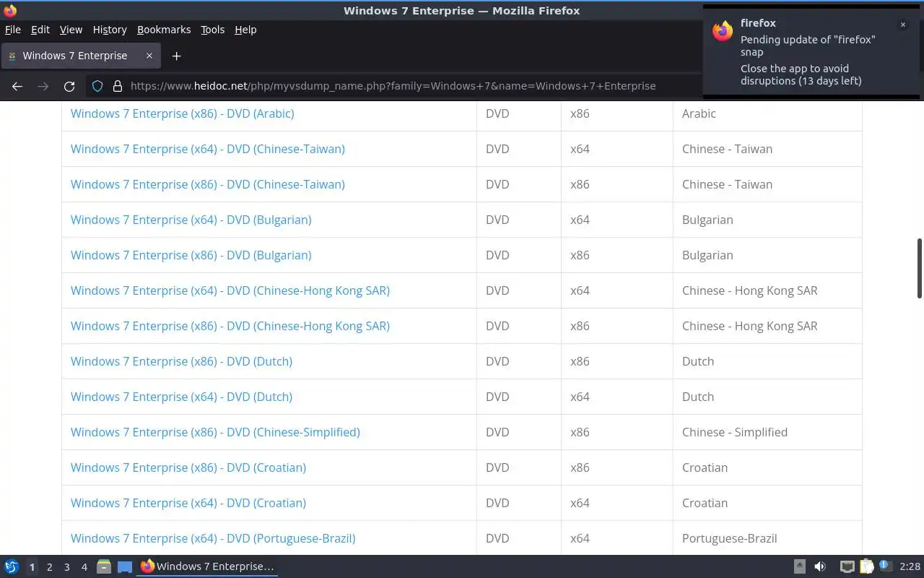Open Windows 7 Enterprise x86 DVD Arabic link

click(182, 113)
